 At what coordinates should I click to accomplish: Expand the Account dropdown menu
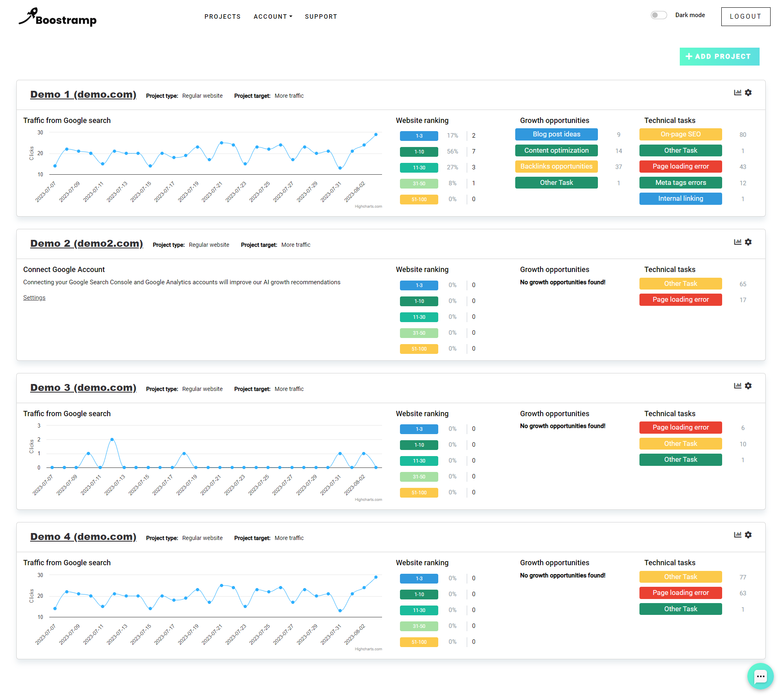[x=273, y=17]
